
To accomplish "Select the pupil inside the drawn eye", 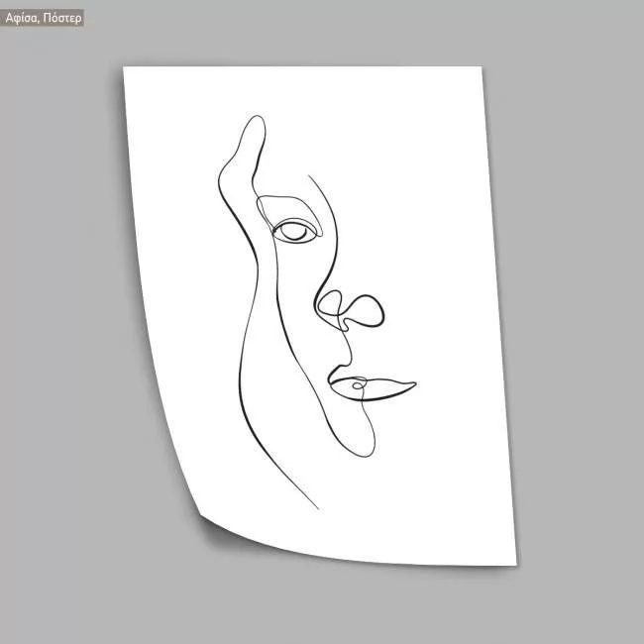I will pos(290,233).
